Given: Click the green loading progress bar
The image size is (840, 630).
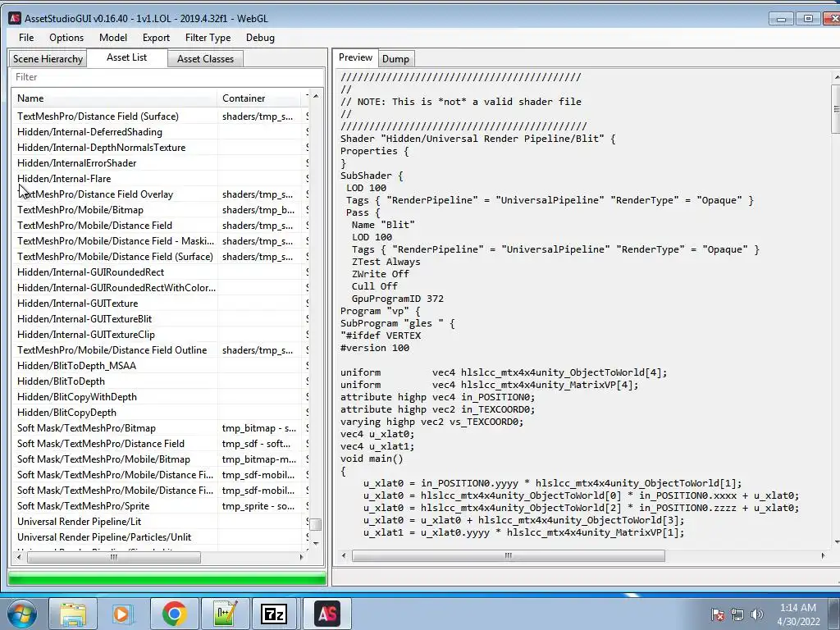Looking at the screenshot, I should coord(167,578).
